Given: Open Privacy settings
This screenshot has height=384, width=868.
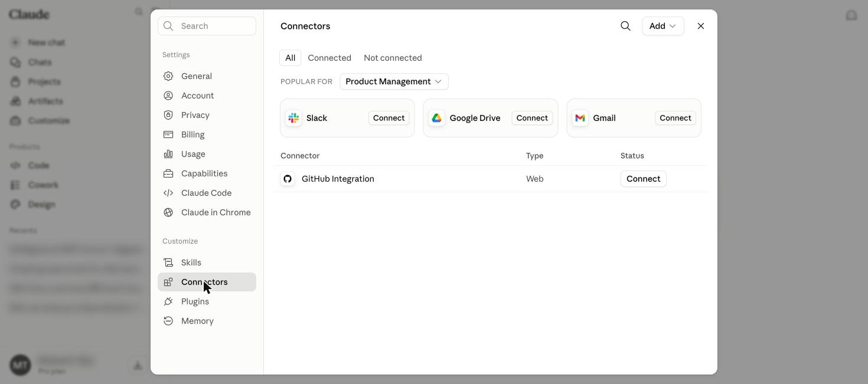Looking at the screenshot, I should click(207, 115).
